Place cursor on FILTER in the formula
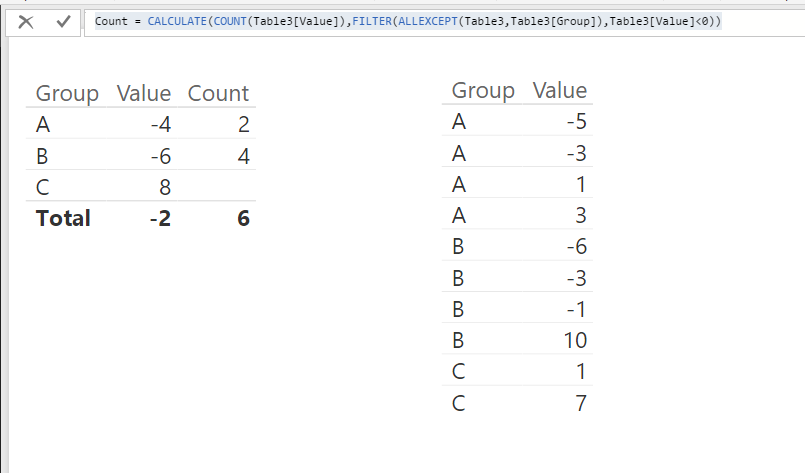Screen dimensions: 805x473 pos(372,22)
